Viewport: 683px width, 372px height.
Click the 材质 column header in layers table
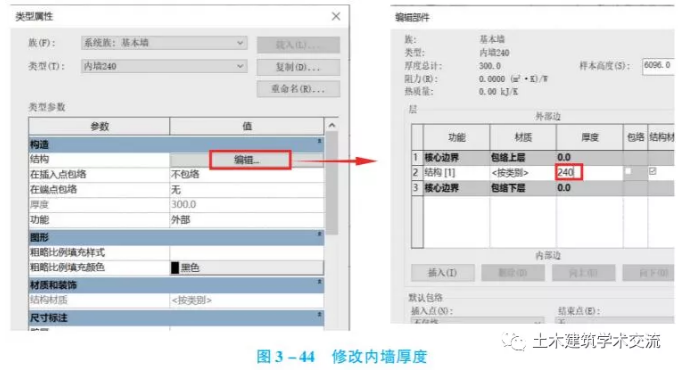523,138
